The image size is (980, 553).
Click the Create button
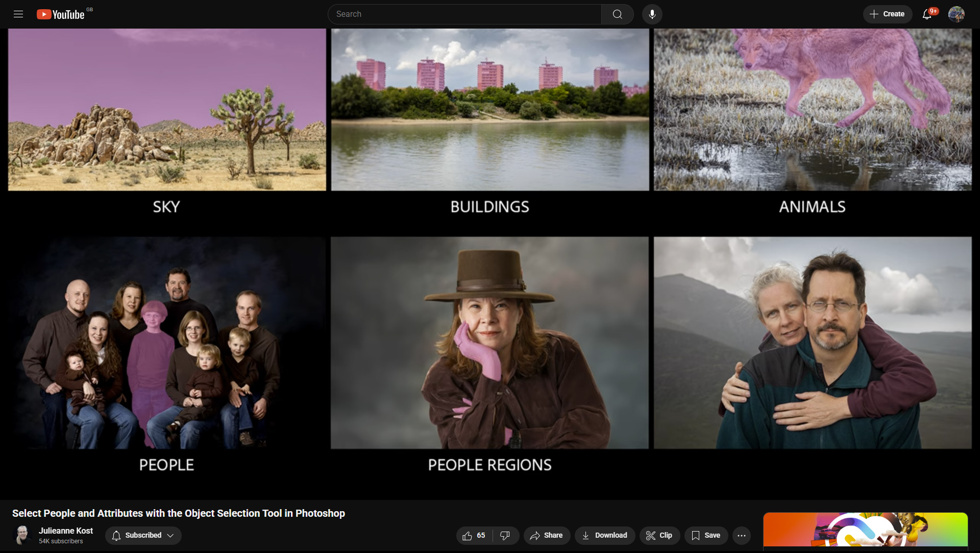tap(887, 14)
